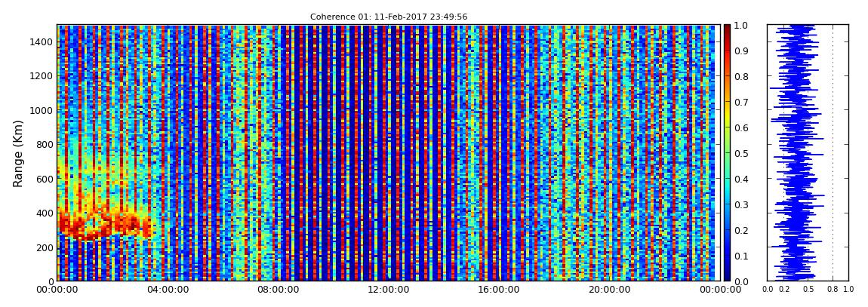Screen dimensions: 868x307
Task: Click the dotted 0.8 threshold line in the profile plot
Action: click(x=833, y=153)
